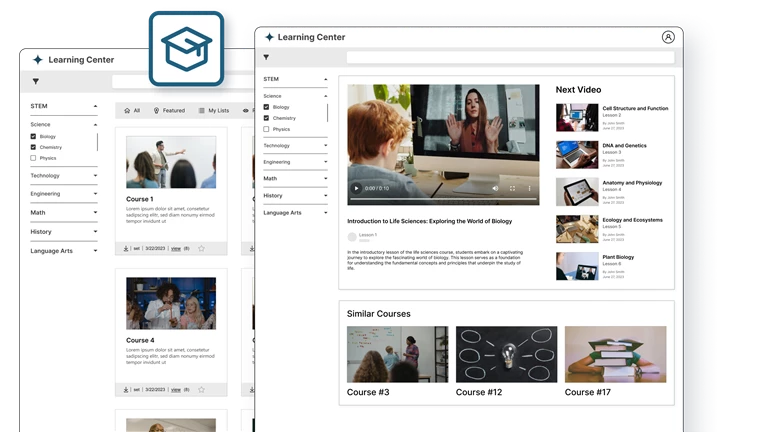
Task: Download Course 4 using download icon
Action: click(x=126, y=389)
